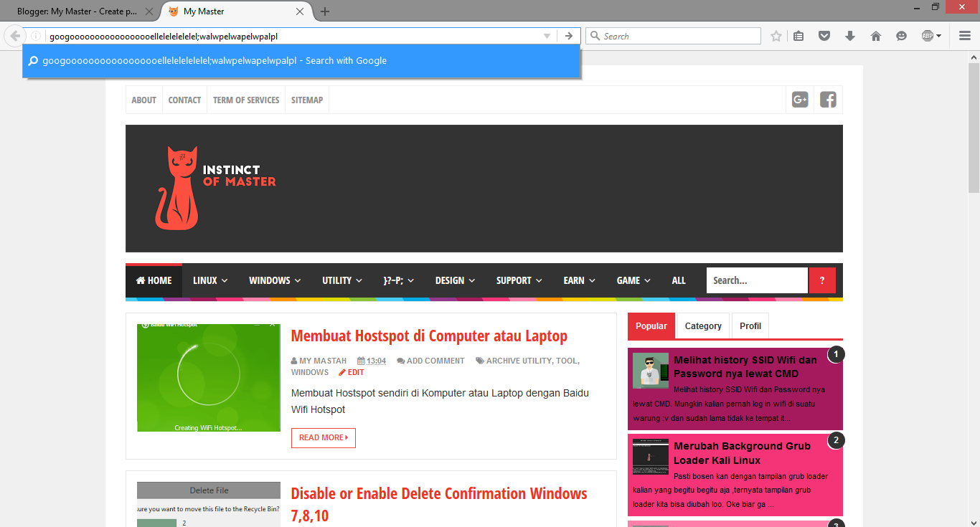
Task: Open the CONTACT page link
Action: (x=184, y=100)
